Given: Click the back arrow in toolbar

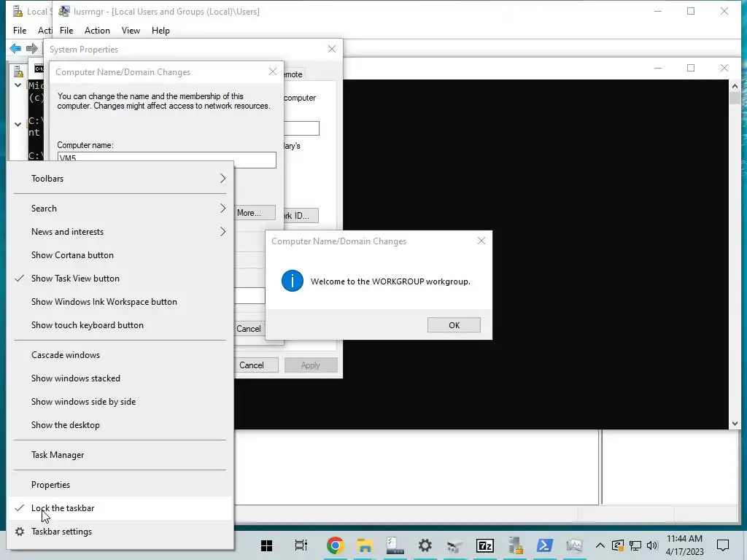Looking at the screenshot, I should pos(15,48).
